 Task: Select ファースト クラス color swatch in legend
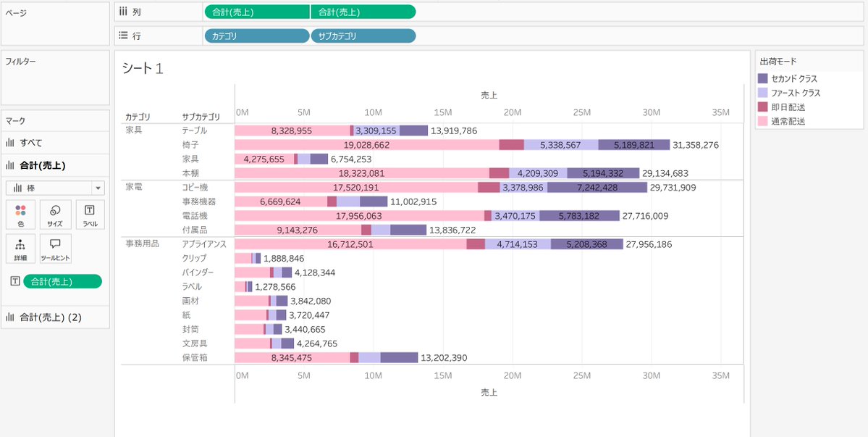pyautogui.click(x=762, y=93)
